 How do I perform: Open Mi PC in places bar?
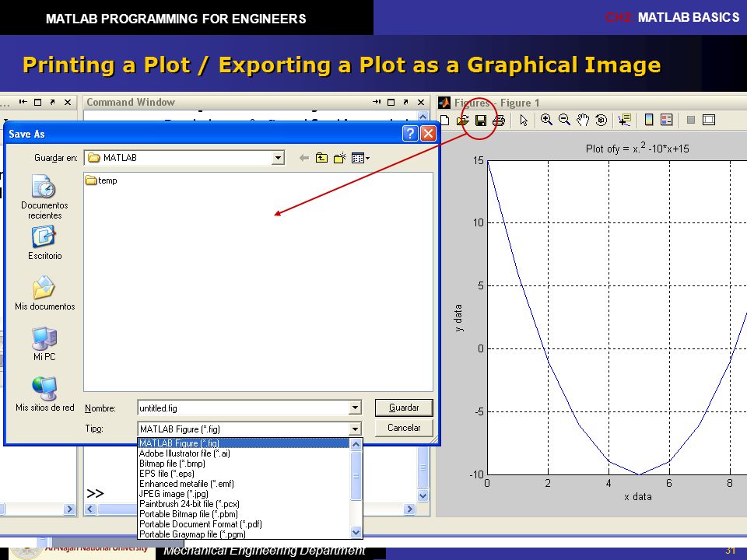pyautogui.click(x=44, y=344)
